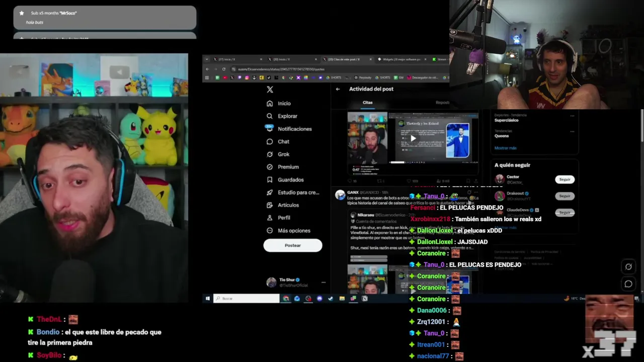Go to Inicio in X sidebar

click(279, 103)
